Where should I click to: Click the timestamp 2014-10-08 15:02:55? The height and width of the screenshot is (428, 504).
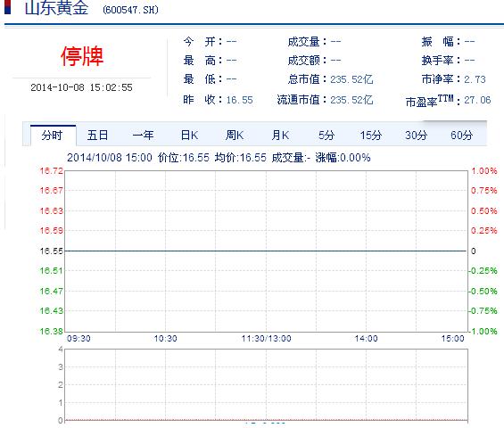click(x=81, y=87)
